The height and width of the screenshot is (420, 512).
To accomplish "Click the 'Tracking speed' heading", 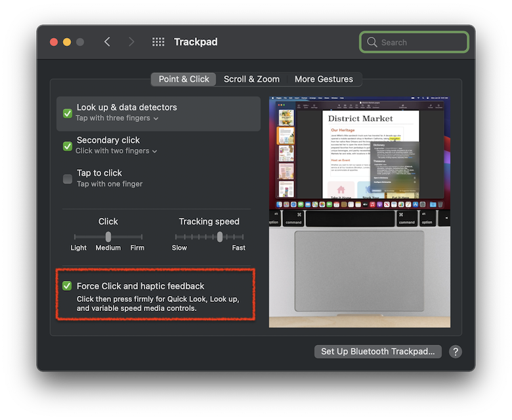I will point(209,222).
